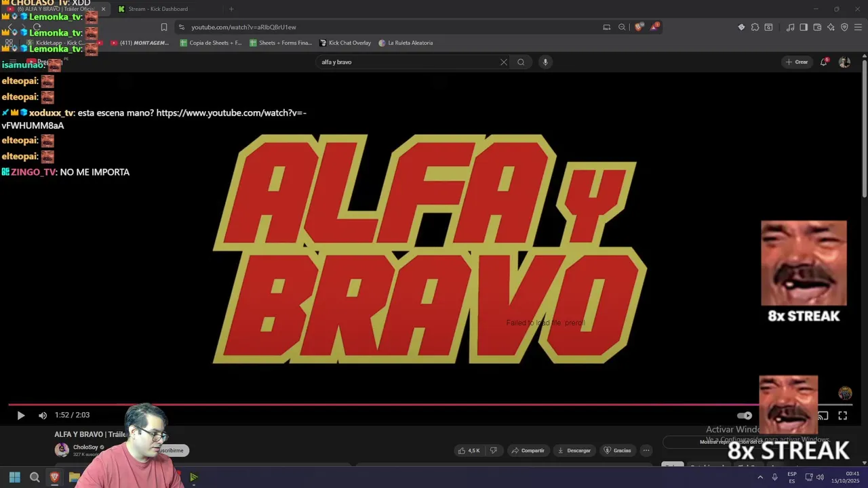The height and width of the screenshot is (488, 868).
Task: Open Brave Shields lion icon
Action: point(638,27)
